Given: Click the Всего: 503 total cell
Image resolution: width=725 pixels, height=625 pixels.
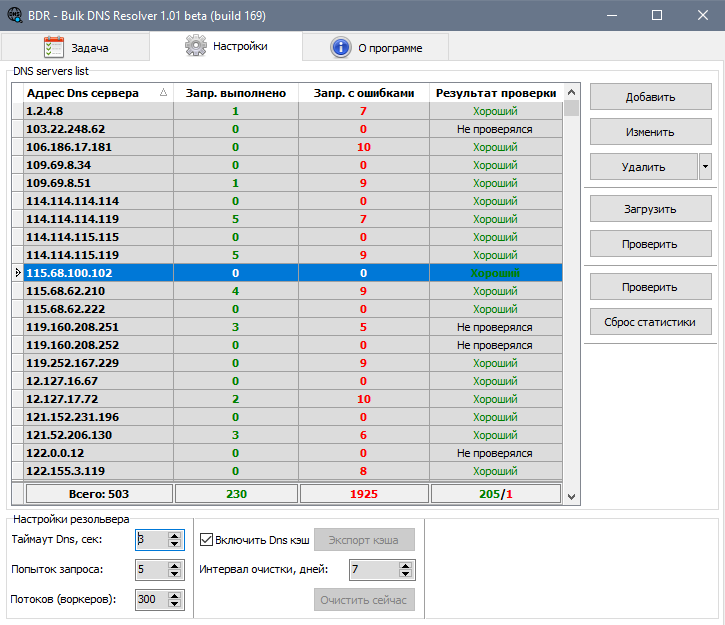Looking at the screenshot, I should coord(99,494).
